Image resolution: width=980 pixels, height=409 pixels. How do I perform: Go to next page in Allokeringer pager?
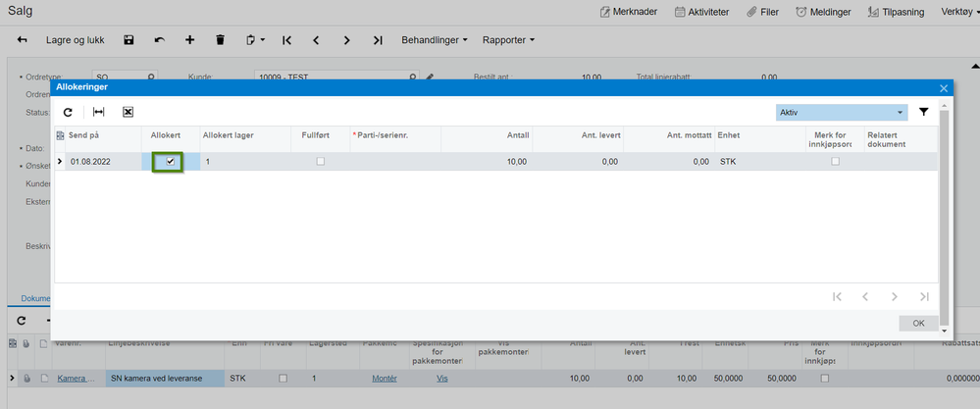(x=895, y=296)
